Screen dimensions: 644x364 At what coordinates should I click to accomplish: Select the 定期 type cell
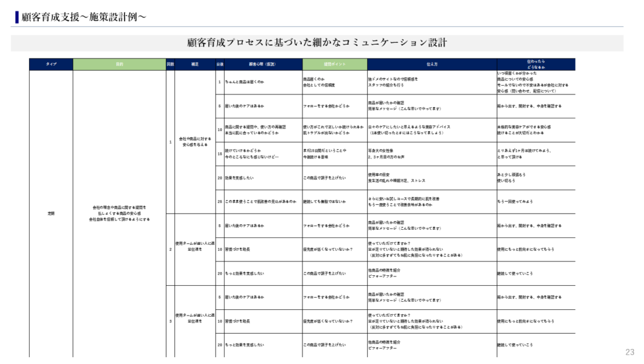(x=51, y=213)
